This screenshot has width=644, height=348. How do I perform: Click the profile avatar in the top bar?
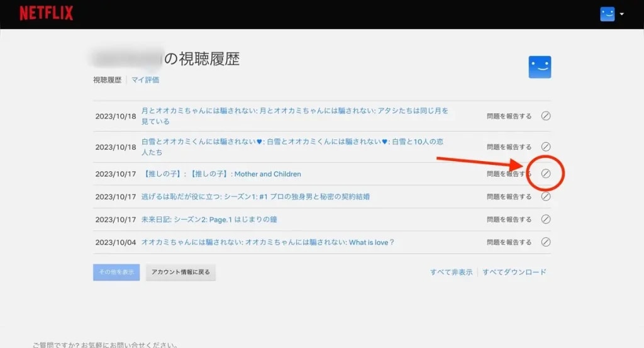pyautogui.click(x=607, y=14)
